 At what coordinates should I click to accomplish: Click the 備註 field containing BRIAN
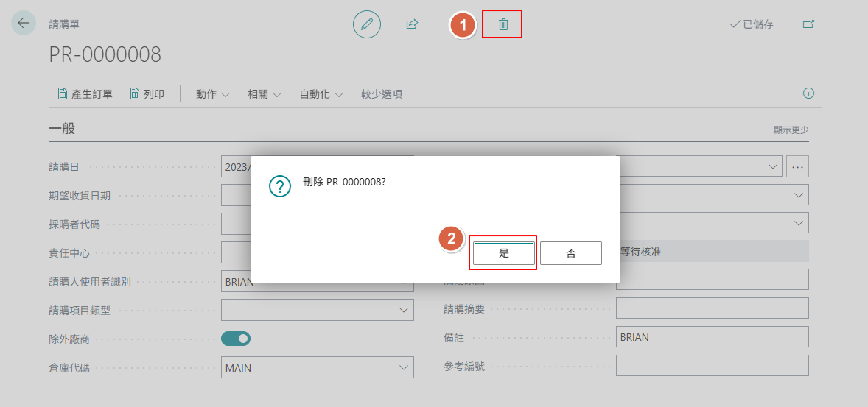(713, 337)
